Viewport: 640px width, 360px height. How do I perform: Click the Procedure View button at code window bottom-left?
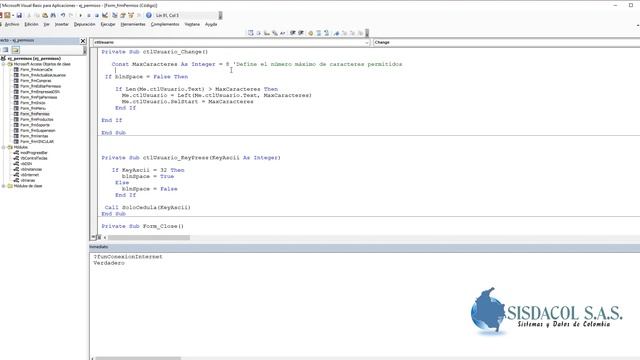click(93, 237)
